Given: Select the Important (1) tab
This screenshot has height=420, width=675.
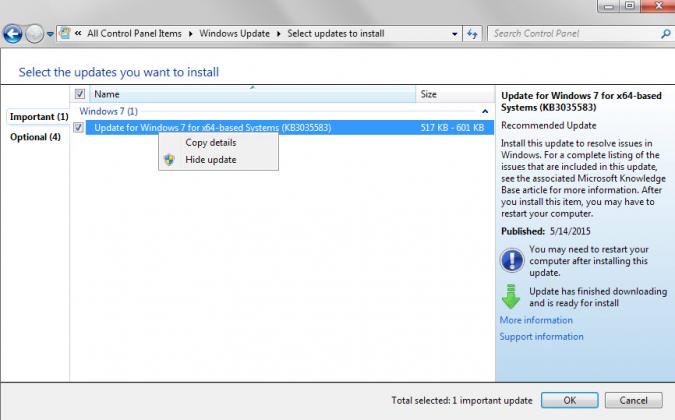Looking at the screenshot, I should [38, 117].
